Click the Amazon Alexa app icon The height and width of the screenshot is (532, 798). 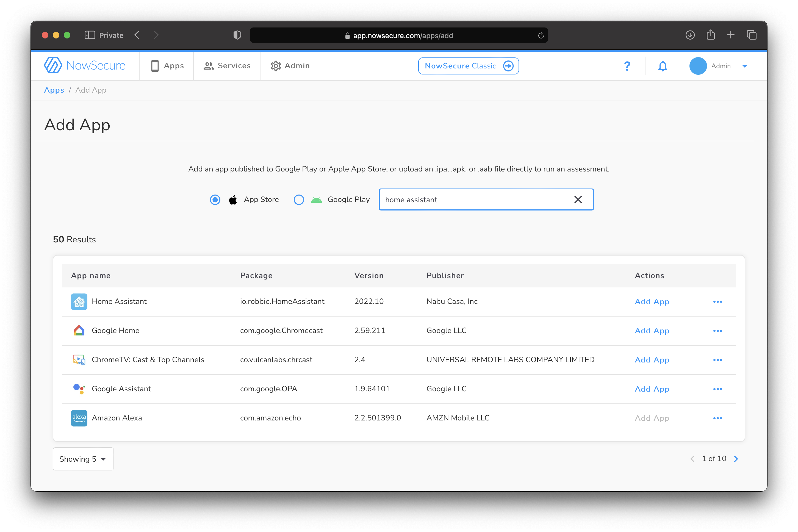pyautogui.click(x=79, y=418)
